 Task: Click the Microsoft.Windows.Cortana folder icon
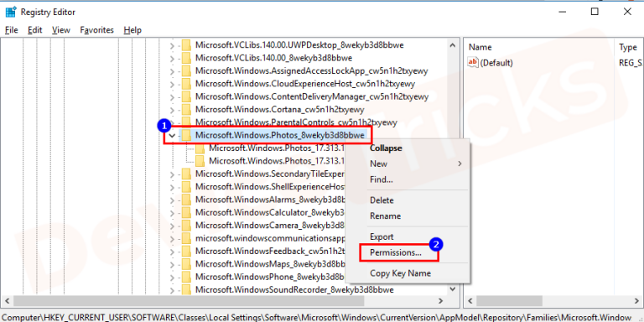pos(186,110)
